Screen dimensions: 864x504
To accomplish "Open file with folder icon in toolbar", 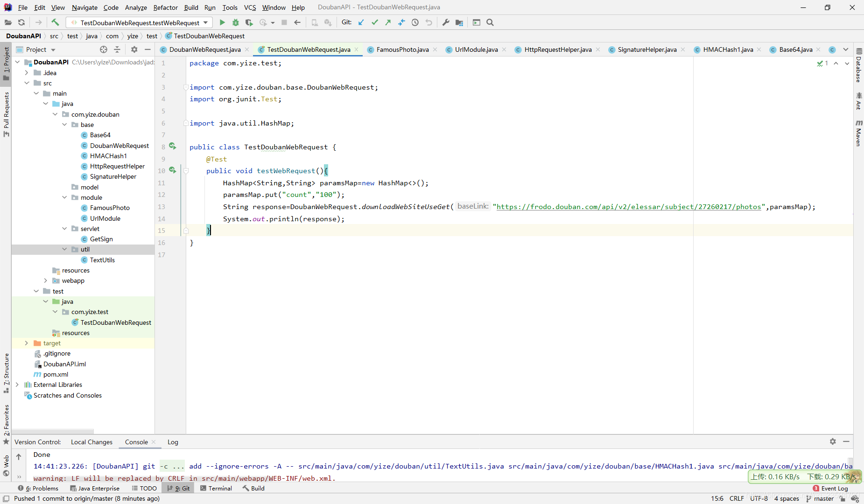I will pos(8,22).
